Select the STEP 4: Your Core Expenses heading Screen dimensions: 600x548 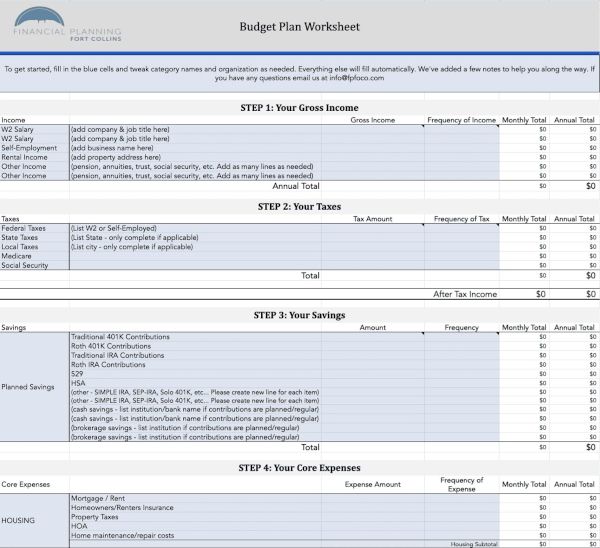click(x=299, y=468)
